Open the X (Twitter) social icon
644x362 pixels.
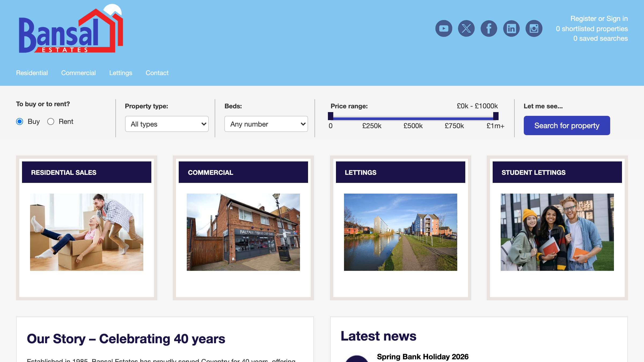(x=466, y=28)
